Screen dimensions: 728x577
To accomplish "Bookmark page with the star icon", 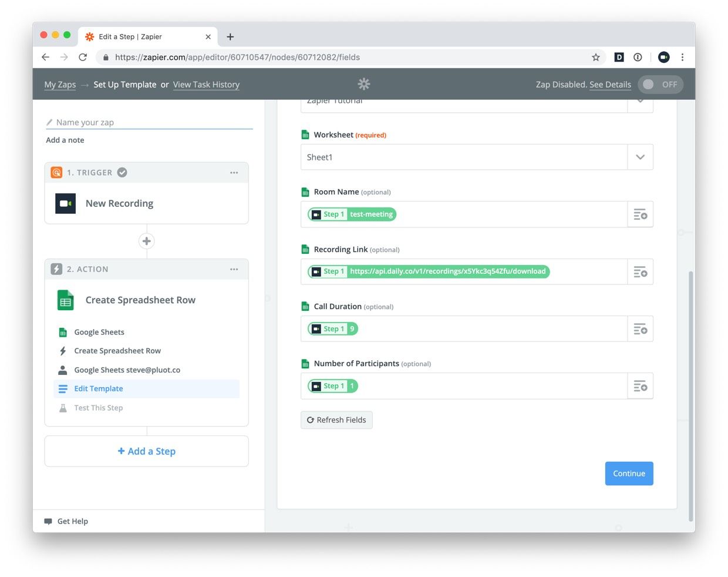I will coord(596,57).
